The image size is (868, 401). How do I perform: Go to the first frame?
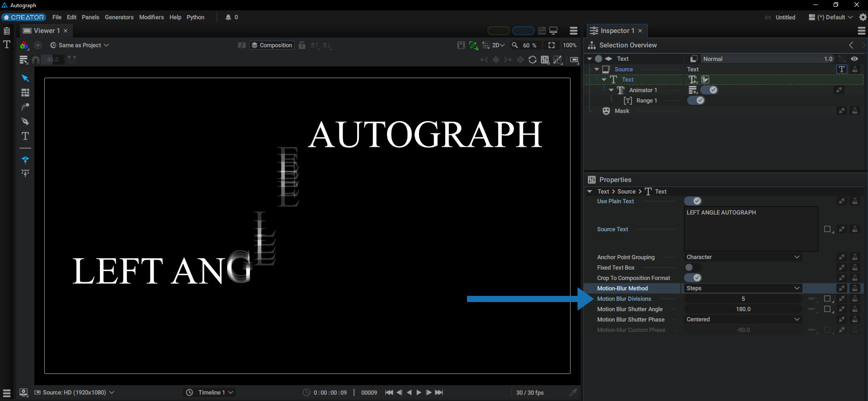pos(389,392)
